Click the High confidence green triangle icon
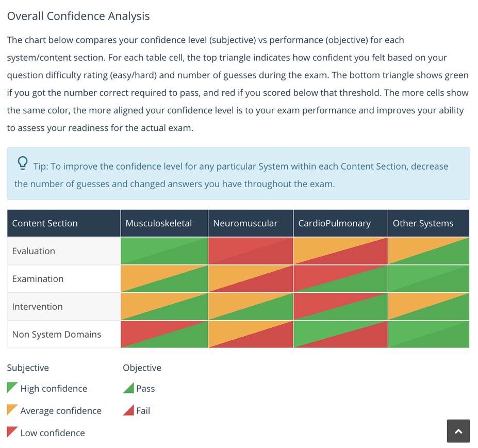 12,388
